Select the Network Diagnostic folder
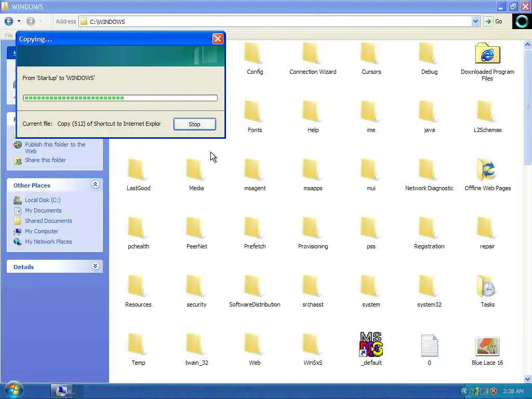 point(429,175)
